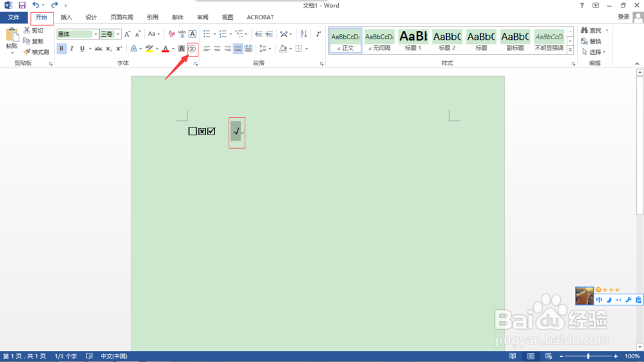Expand the styles gallery More arrow
The width and height of the screenshot is (644, 362).
[570, 50]
